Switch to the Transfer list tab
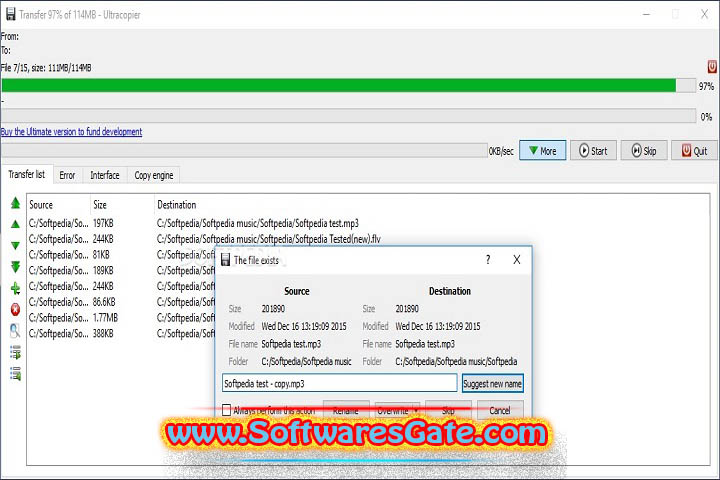Viewport: 720px width, 480px height. (27, 175)
